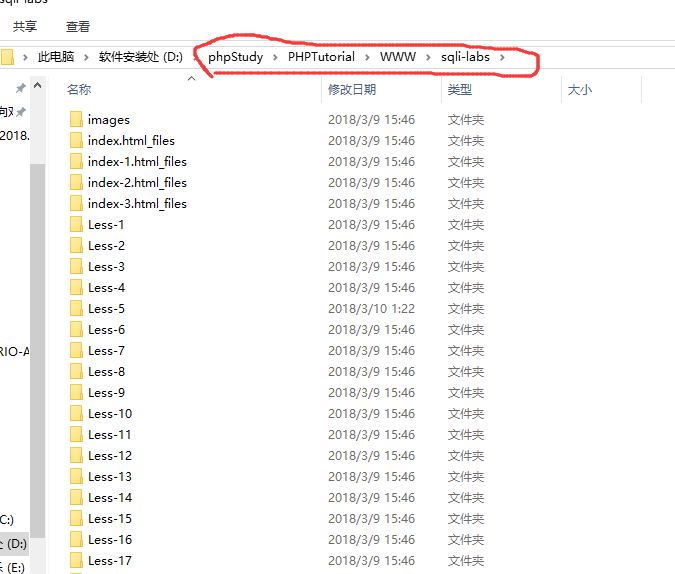The width and height of the screenshot is (675, 574).
Task: Click the Less-8 folder icon
Action: coord(76,372)
